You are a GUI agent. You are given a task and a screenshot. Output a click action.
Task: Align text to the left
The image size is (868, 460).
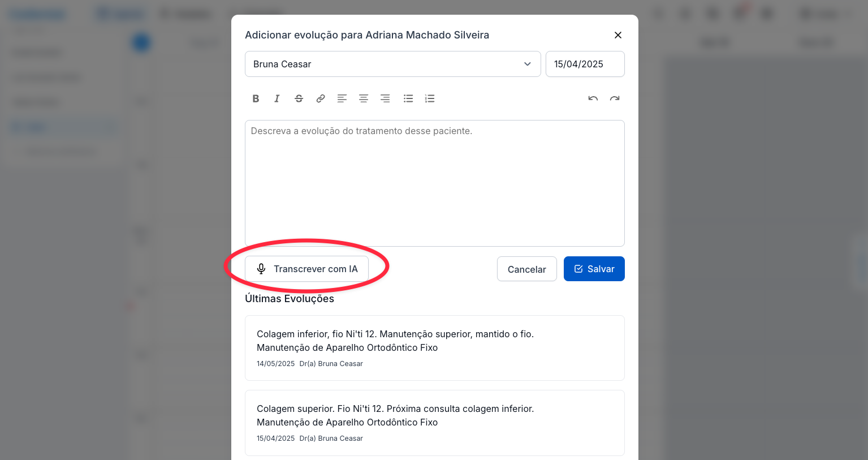[x=342, y=98]
